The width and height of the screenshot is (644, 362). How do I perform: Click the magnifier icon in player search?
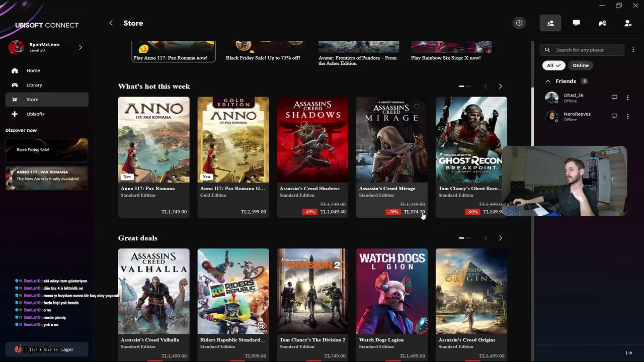[547, 50]
